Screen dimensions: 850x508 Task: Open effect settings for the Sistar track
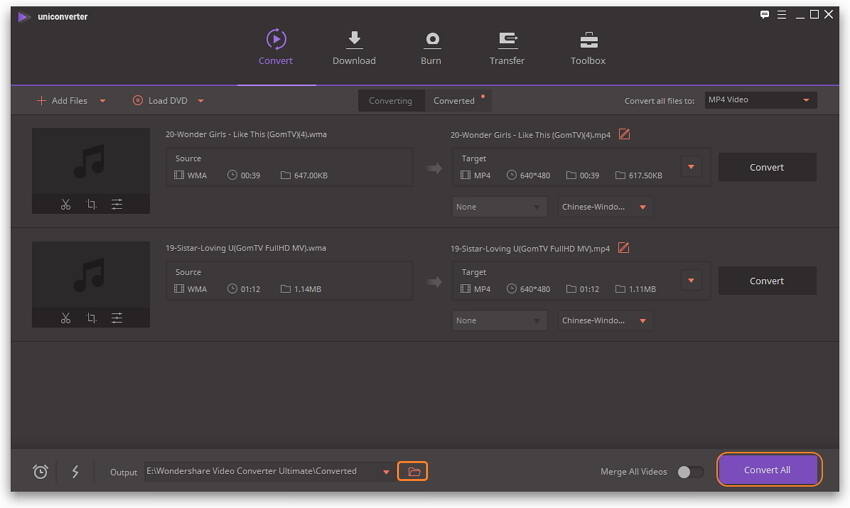[x=117, y=318]
